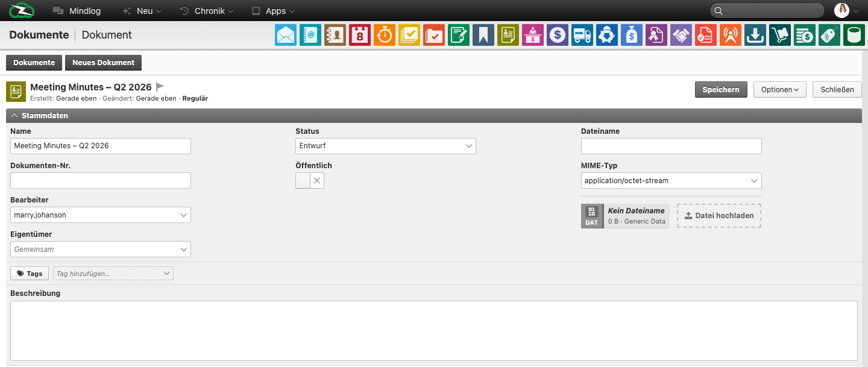This screenshot has width=868, height=367.
Task: Click the Dokument breadcrumb
Action: (x=107, y=35)
